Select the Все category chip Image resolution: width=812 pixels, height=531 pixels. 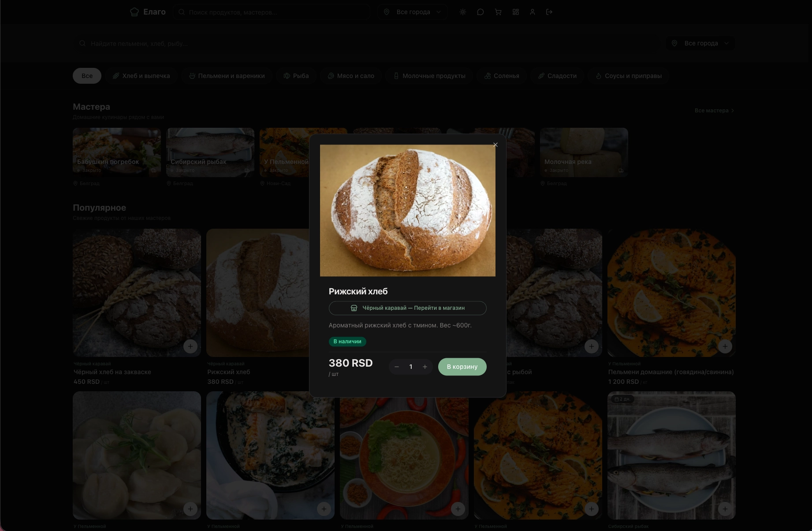(x=87, y=76)
